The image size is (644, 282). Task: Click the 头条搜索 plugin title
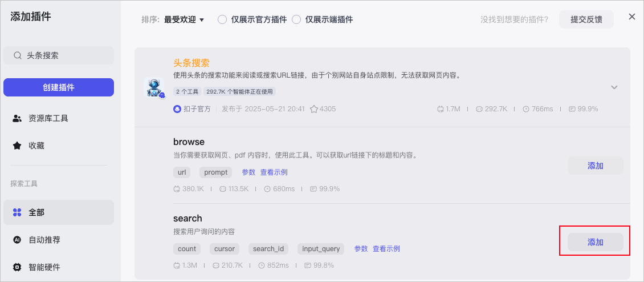191,63
